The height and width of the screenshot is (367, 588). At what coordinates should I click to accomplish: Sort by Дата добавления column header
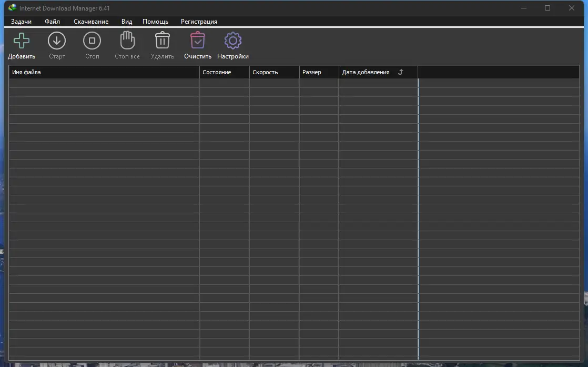[x=378, y=72]
